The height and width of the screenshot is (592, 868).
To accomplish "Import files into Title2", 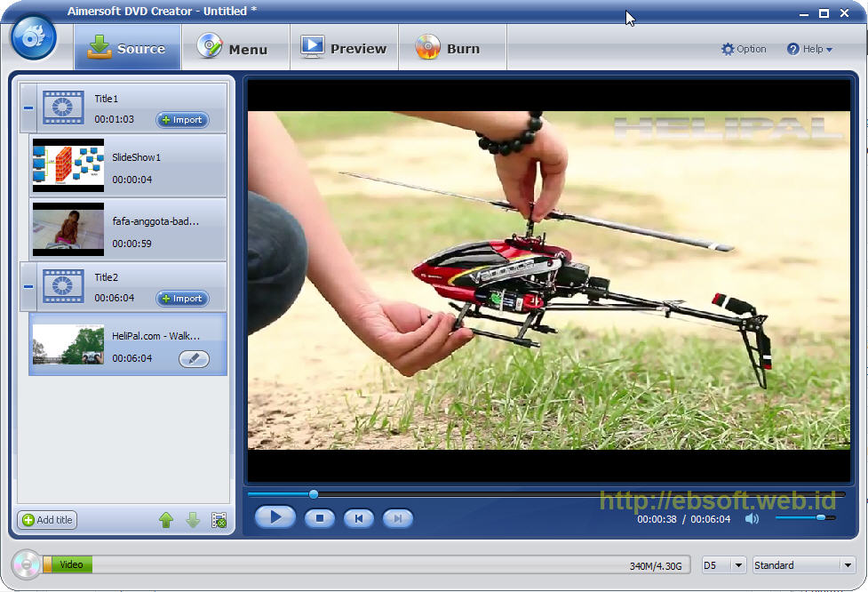I will tap(182, 299).
